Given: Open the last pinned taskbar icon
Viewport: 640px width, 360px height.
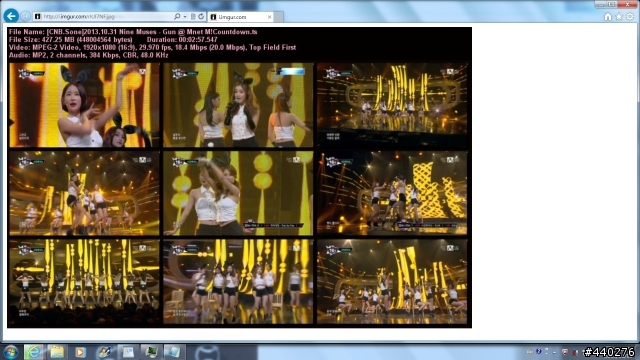Looking at the screenshot, I should pos(174,352).
